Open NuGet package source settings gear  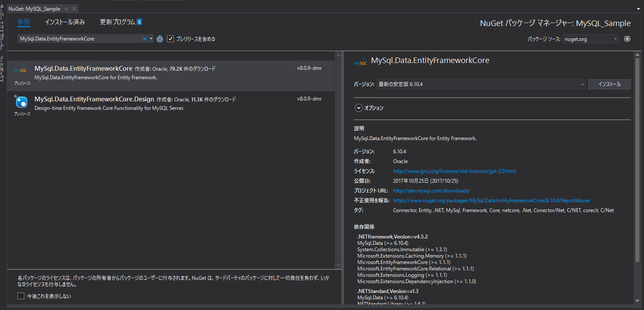point(627,38)
